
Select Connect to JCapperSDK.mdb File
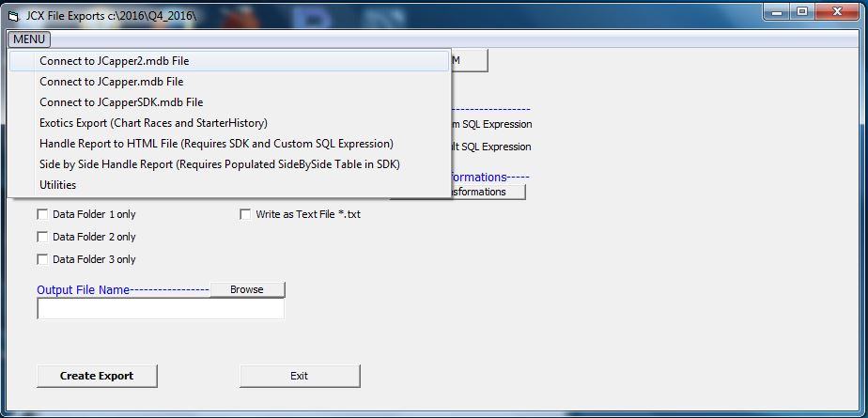click(121, 102)
